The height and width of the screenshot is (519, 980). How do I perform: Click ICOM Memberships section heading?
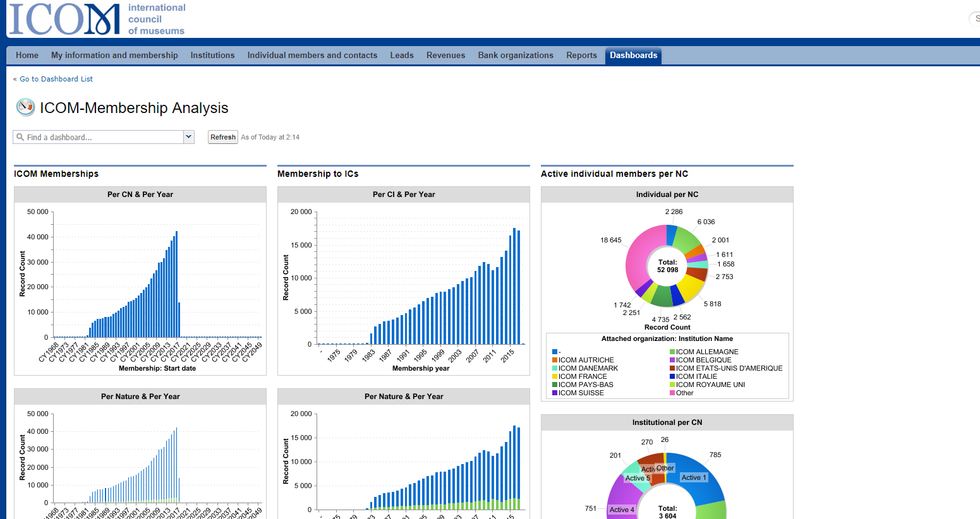(x=56, y=174)
